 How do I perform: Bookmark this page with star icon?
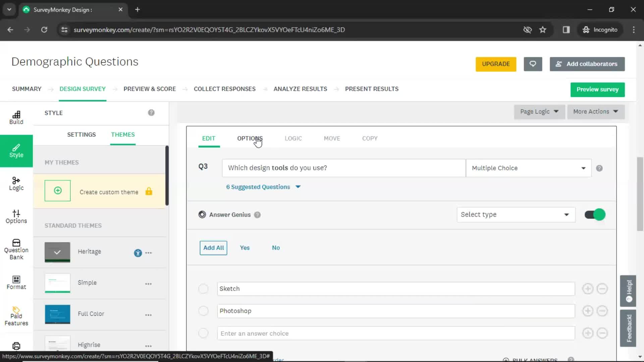click(x=543, y=30)
